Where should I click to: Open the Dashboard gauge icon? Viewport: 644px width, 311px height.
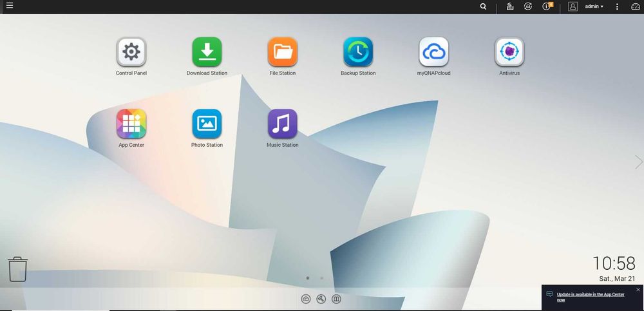pos(635,6)
